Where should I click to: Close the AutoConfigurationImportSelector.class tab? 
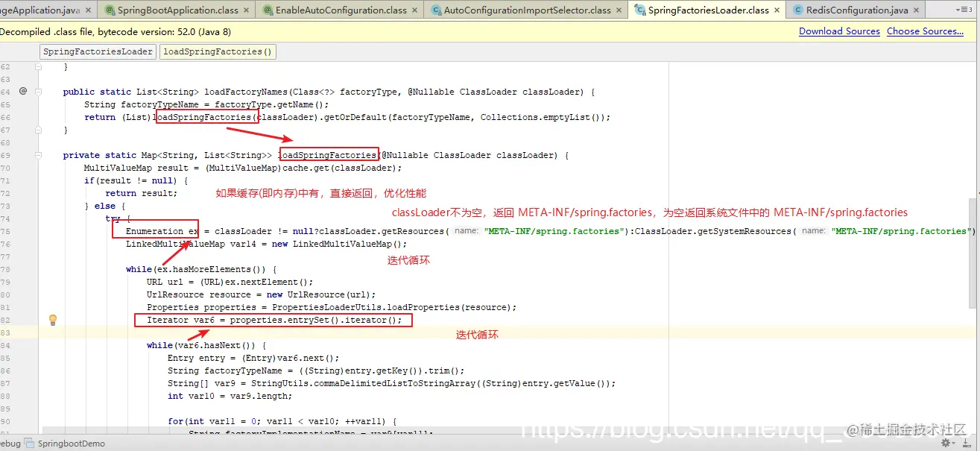(619, 10)
